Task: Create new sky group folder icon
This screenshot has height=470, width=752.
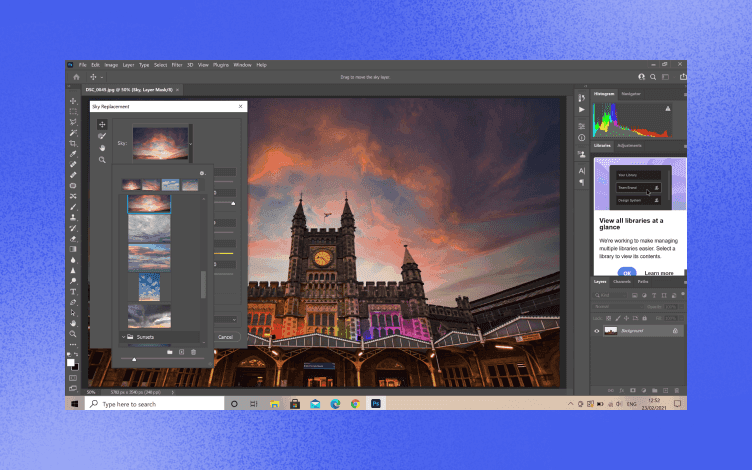Action: [170, 352]
